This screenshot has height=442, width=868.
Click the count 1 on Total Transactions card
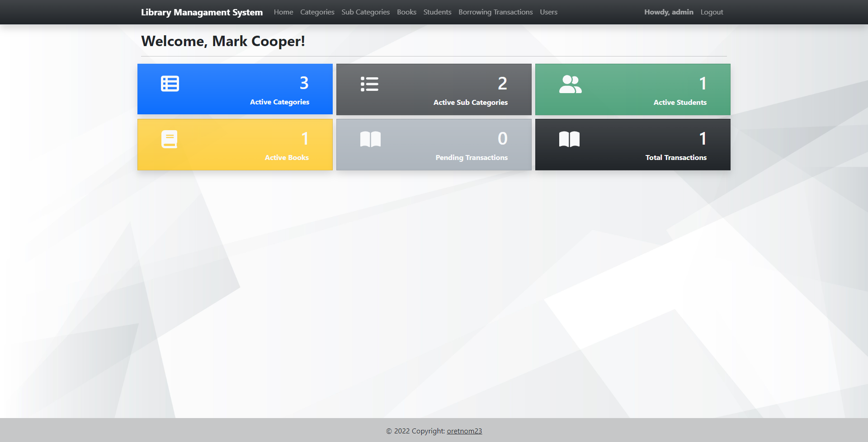click(x=703, y=139)
